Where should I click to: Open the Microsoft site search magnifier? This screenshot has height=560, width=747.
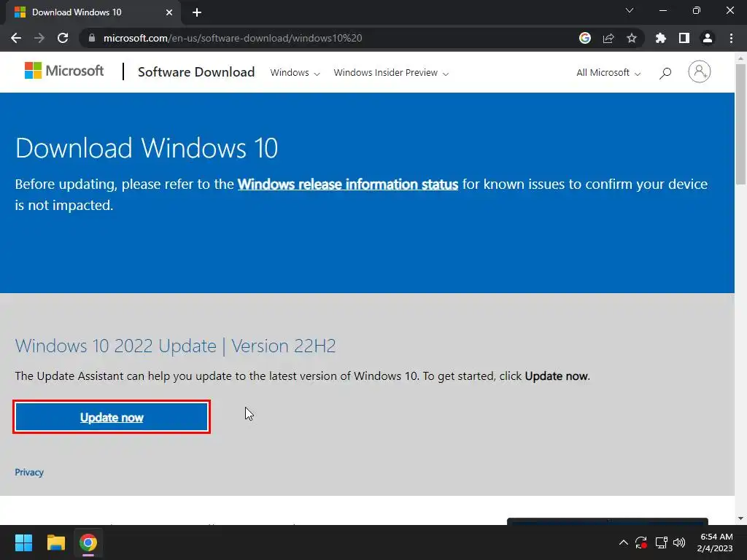[x=665, y=73]
